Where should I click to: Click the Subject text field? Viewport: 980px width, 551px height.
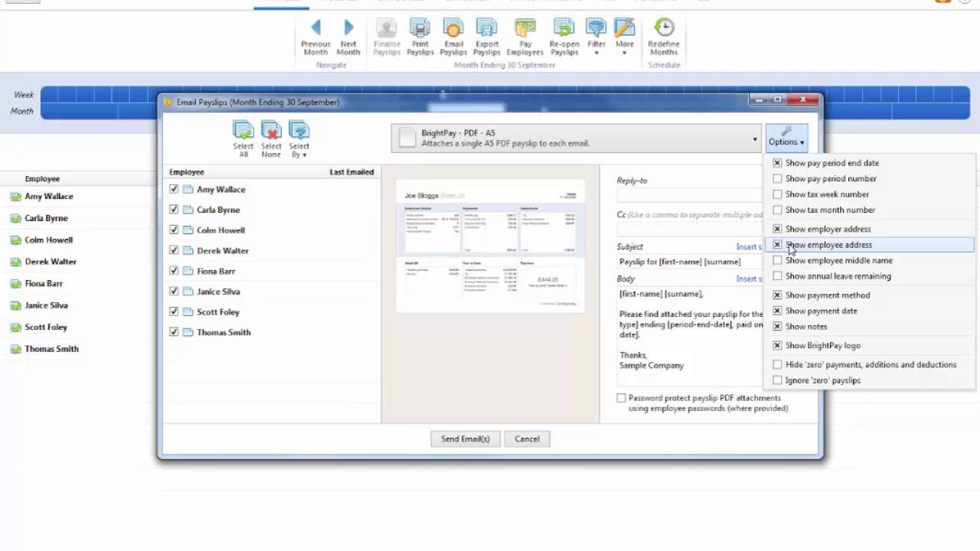pyautogui.click(x=691, y=262)
